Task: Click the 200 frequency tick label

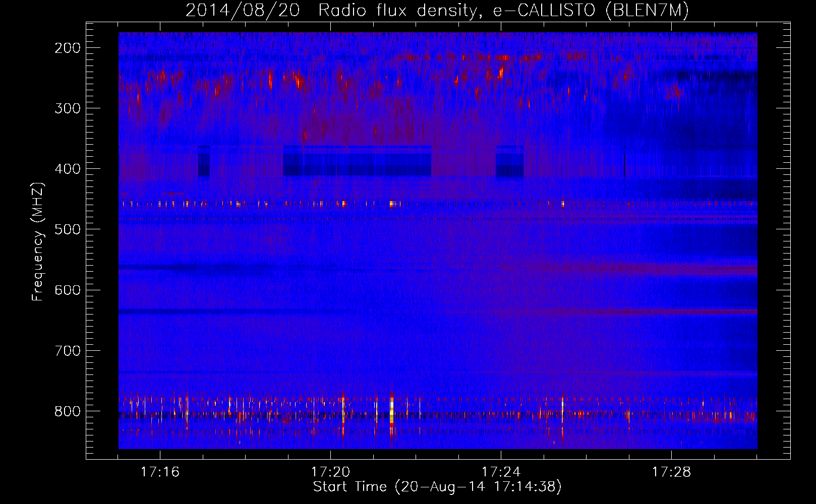Action: (68, 48)
